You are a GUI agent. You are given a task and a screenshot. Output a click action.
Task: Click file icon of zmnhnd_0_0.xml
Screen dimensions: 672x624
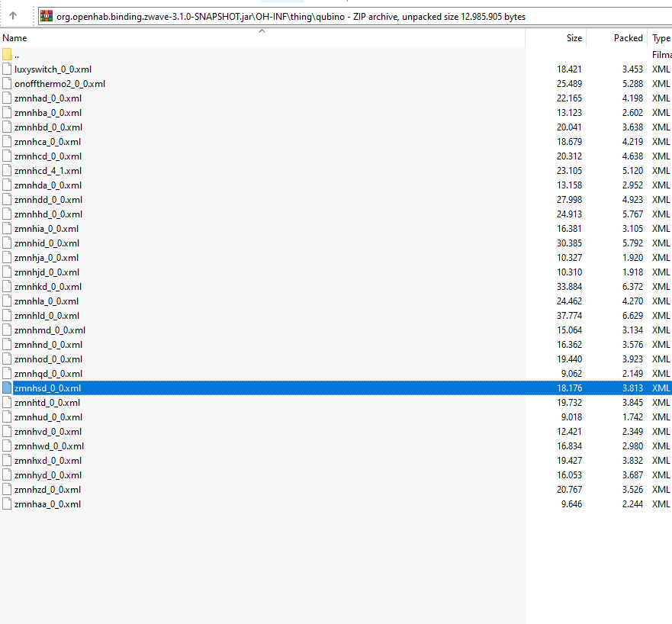tap(7, 345)
